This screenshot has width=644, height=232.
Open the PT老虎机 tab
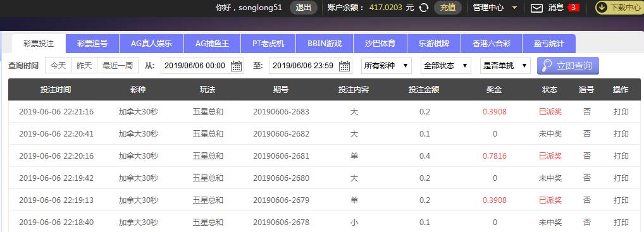[x=268, y=44]
